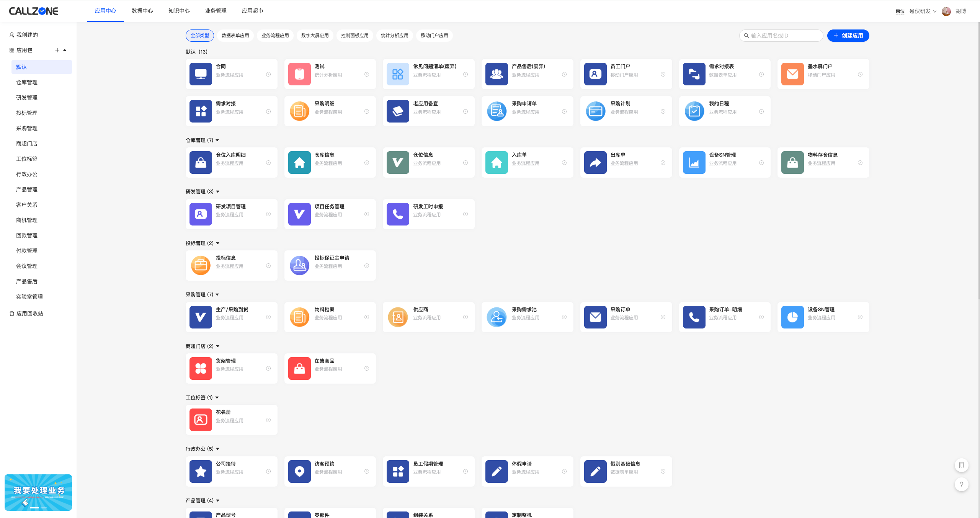Select the 全部类型 filter pill
Screen dimensions: 980x518
(x=200, y=36)
